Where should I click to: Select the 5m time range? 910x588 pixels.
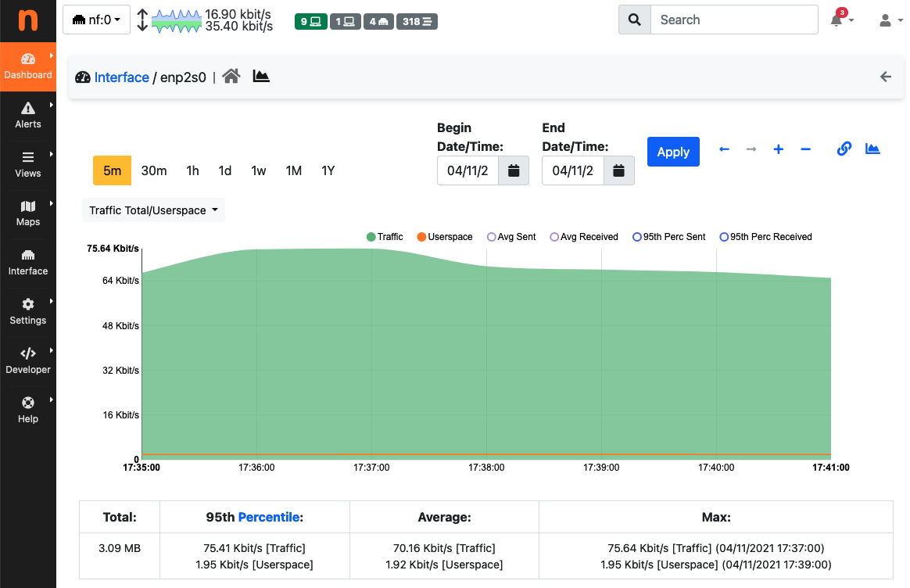coord(112,170)
